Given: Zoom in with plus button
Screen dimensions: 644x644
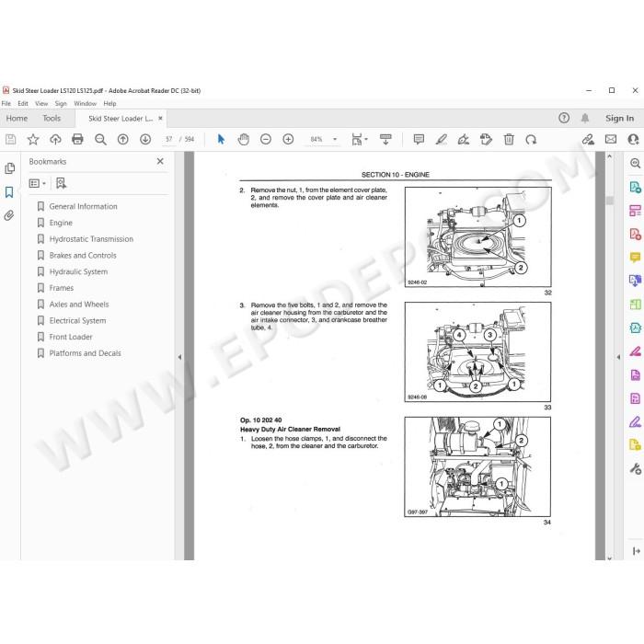Looking at the screenshot, I should tap(288, 140).
